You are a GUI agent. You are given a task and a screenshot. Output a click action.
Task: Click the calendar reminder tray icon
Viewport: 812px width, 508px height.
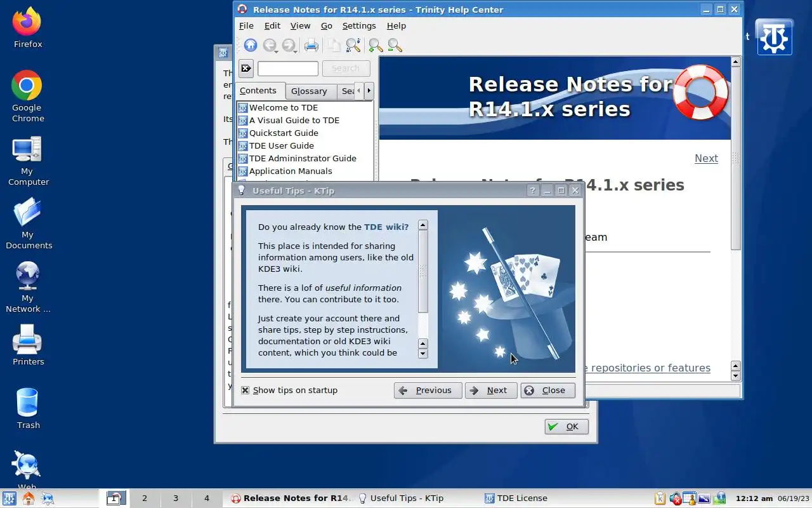[x=690, y=498]
